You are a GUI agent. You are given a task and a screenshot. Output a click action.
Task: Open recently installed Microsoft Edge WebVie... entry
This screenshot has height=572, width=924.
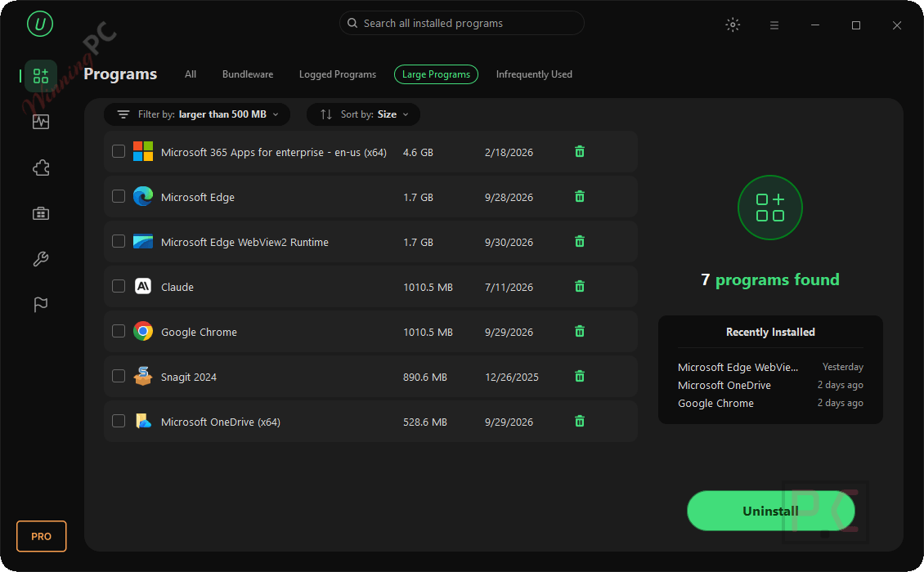770,367
